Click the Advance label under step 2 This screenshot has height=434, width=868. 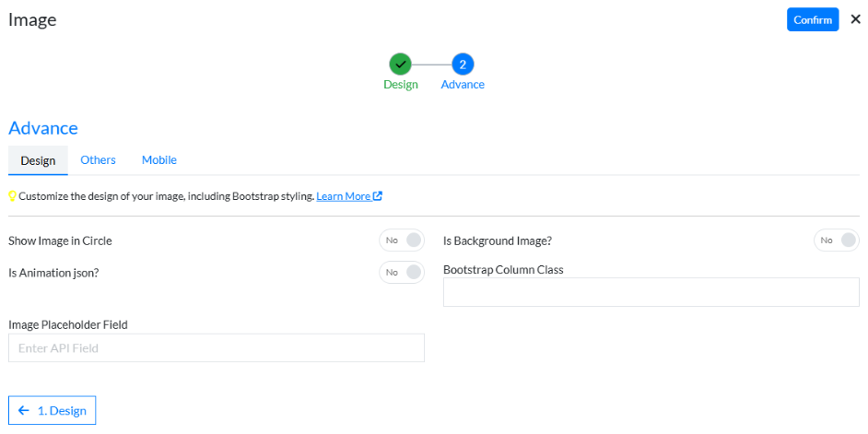463,85
